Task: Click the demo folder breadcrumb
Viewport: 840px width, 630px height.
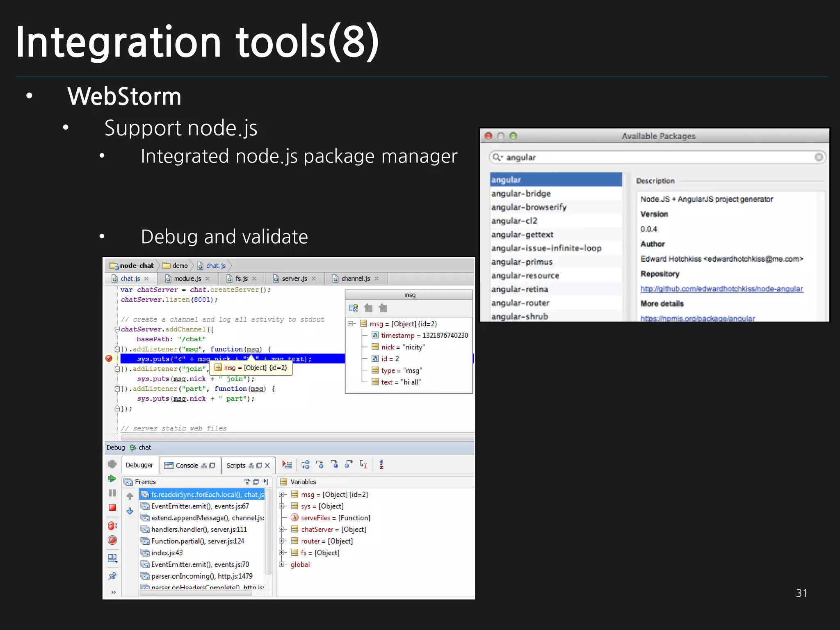Action: (175, 266)
